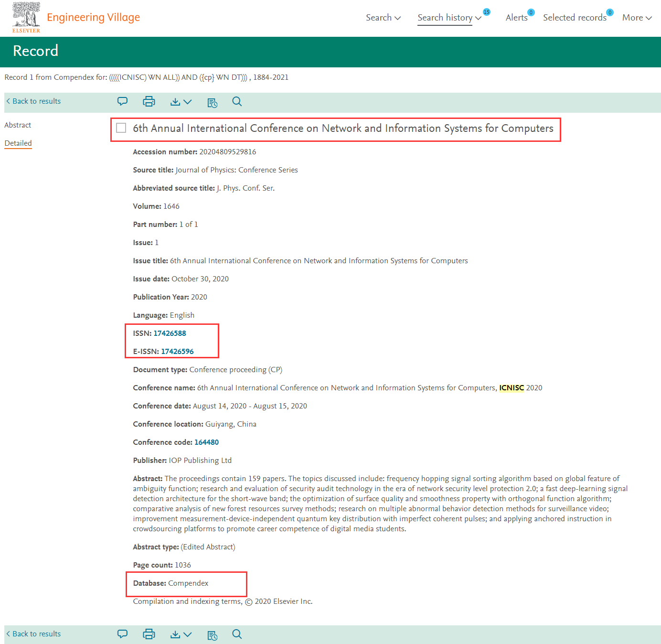The height and width of the screenshot is (644, 661).
Task: Click the record title text
Action: (x=343, y=129)
